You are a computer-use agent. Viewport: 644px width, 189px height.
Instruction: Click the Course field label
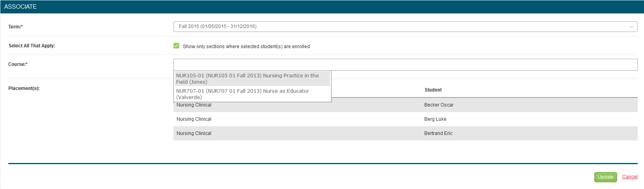point(18,64)
